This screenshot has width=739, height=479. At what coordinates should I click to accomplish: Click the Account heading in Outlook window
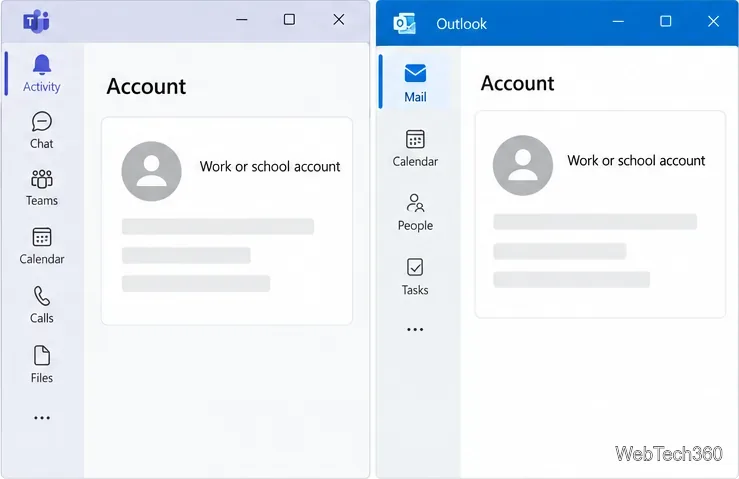point(517,83)
